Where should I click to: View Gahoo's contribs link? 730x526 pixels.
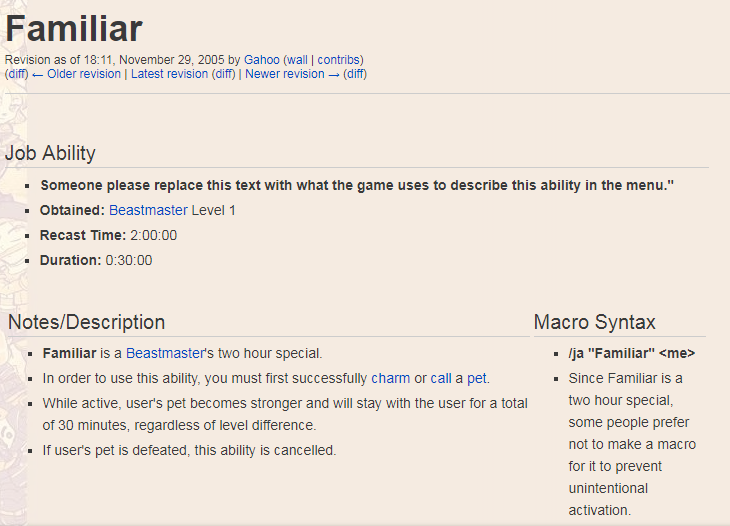pyautogui.click(x=338, y=60)
